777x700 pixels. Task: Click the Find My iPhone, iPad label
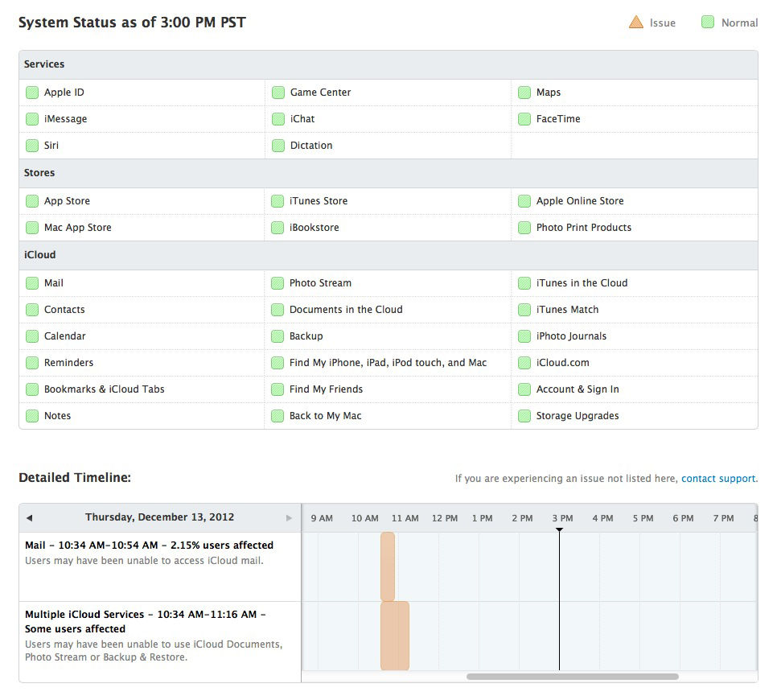coord(388,363)
